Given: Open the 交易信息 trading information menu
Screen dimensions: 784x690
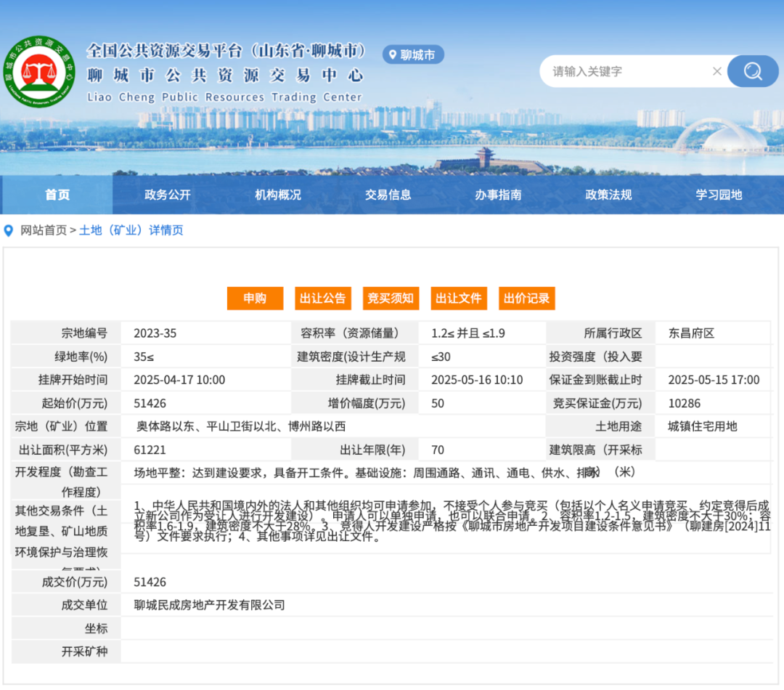Looking at the screenshot, I should click(387, 195).
